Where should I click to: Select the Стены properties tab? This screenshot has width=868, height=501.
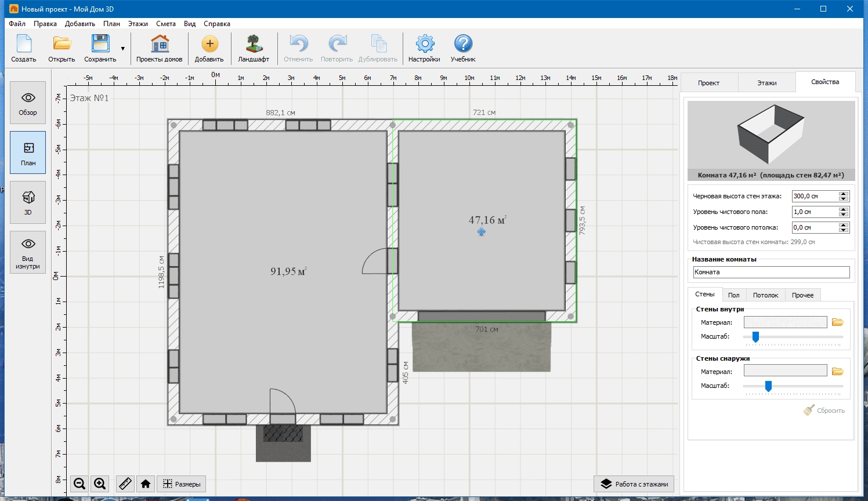705,295
